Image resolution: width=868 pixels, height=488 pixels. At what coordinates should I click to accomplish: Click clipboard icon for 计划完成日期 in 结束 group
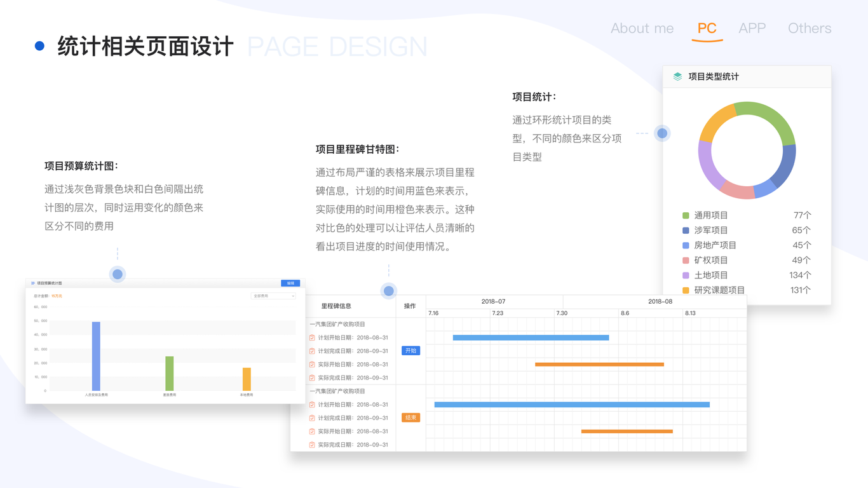[x=312, y=417]
